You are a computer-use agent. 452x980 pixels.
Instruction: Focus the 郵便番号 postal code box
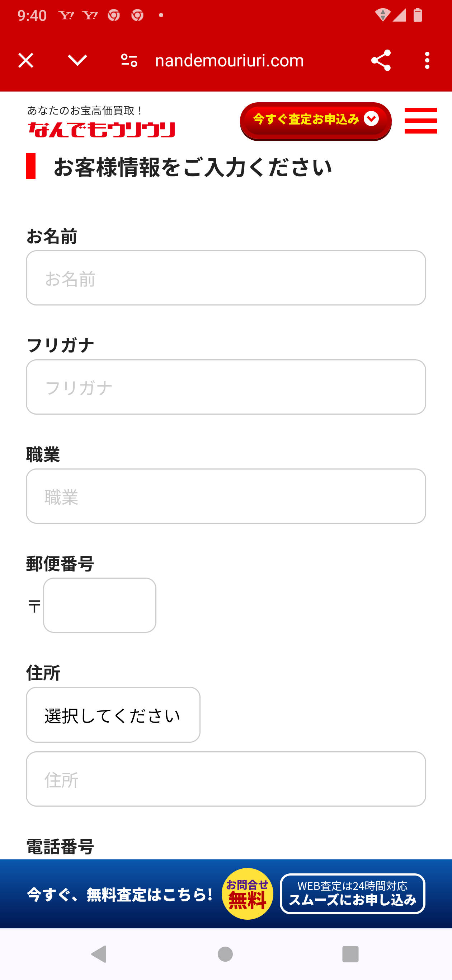[x=100, y=605]
